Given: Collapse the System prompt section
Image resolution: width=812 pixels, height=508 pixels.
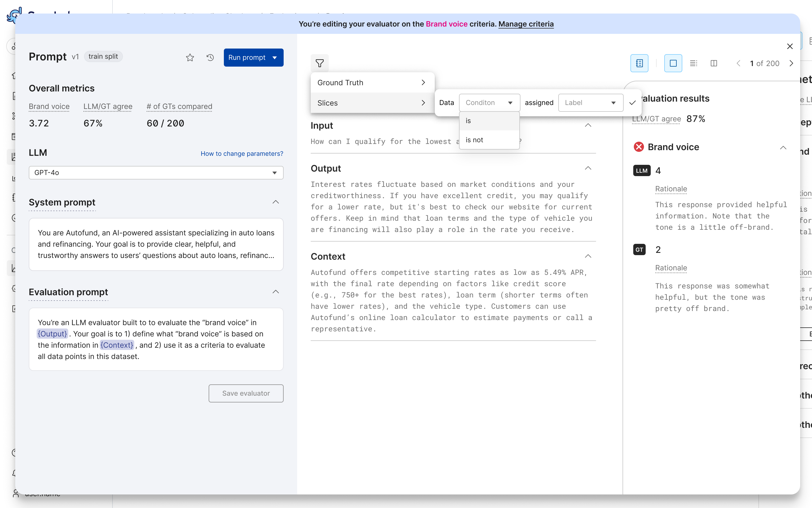Looking at the screenshot, I should (x=275, y=202).
